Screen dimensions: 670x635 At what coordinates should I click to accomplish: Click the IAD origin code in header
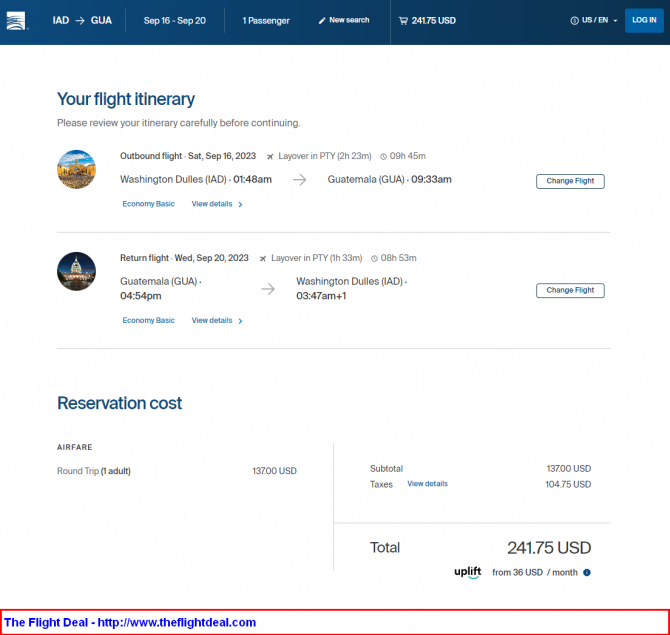pyautogui.click(x=61, y=21)
